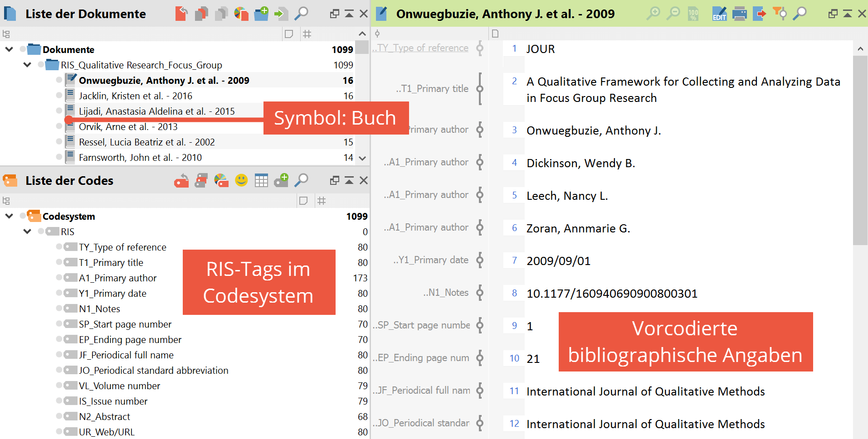
Task: Open search in document browser toolbar
Action: point(800,14)
